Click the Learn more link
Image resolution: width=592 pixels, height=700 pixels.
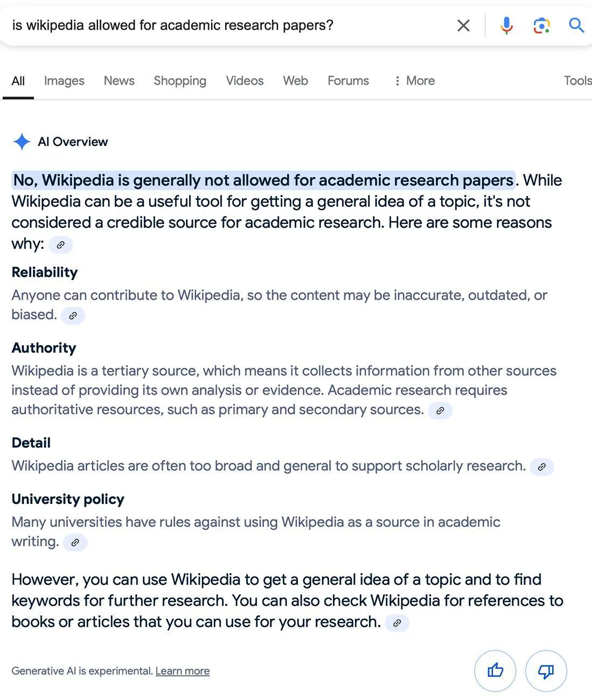pyautogui.click(x=183, y=671)
